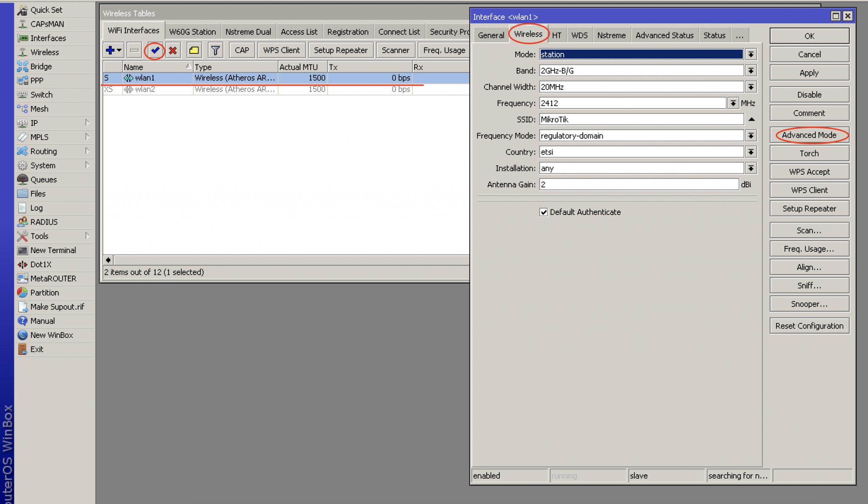This screenshot has width=868, height=504.
Task: Click the blue plus add interface icon
Action: coord(110,50)
